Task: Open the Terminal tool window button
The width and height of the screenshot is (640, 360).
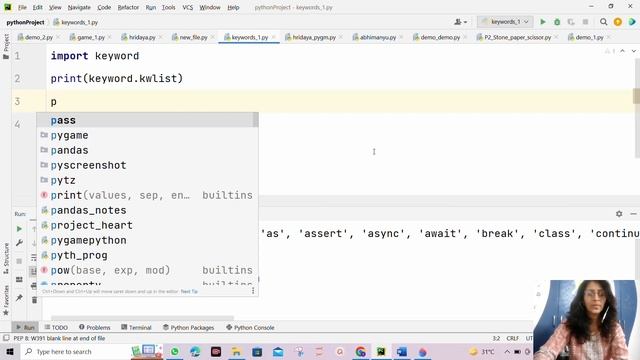Action: [x=136, y=327]
